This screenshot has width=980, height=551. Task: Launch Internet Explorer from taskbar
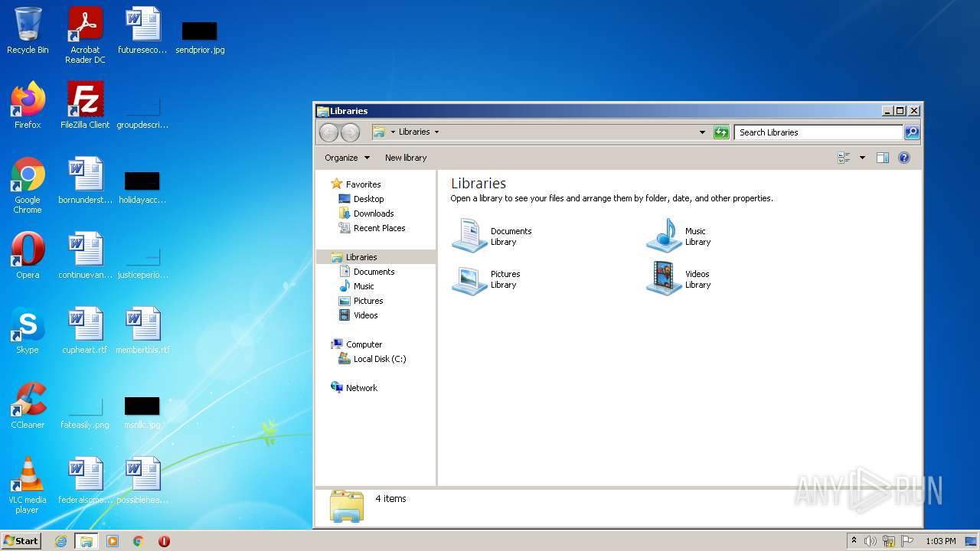tap(61, 541)
